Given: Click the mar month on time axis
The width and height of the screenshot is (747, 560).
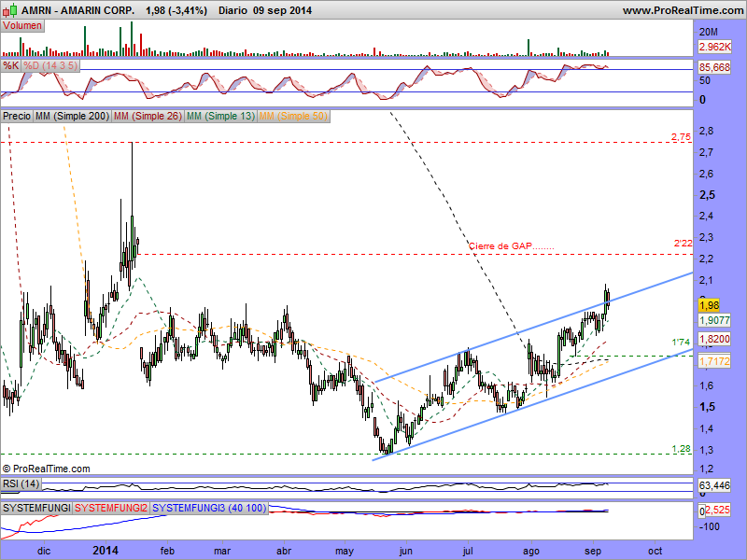Looking at the screenshot, I should tap(222, 552).
